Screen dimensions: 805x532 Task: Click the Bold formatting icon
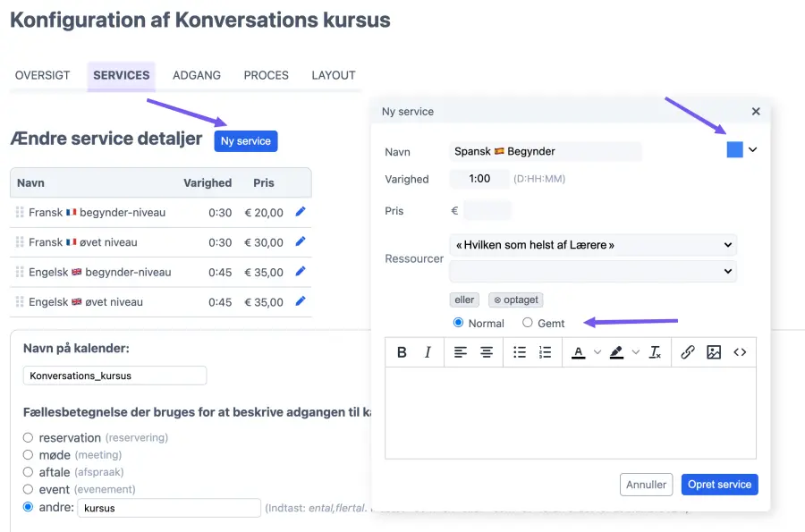(402, 352)
